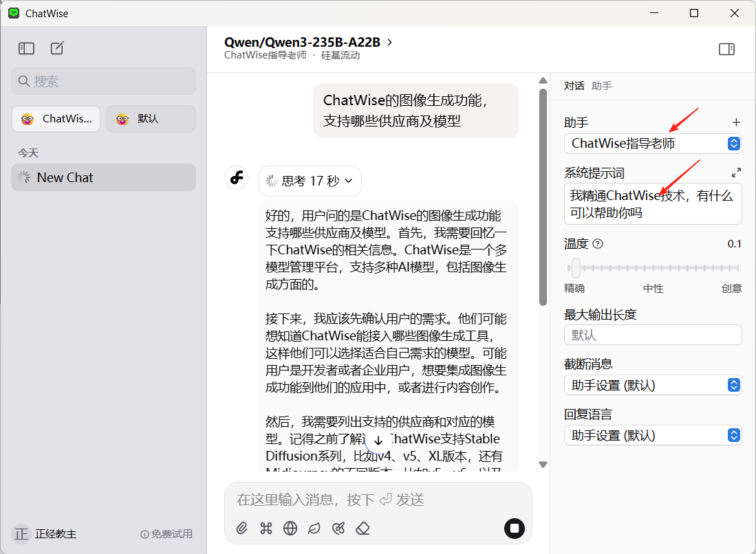Clear context using the eraser icon

pos(363,528)
